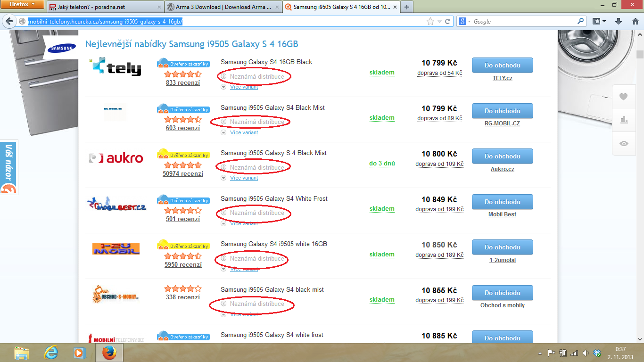Click the Samsung logo banner

(x=62, y=48)
